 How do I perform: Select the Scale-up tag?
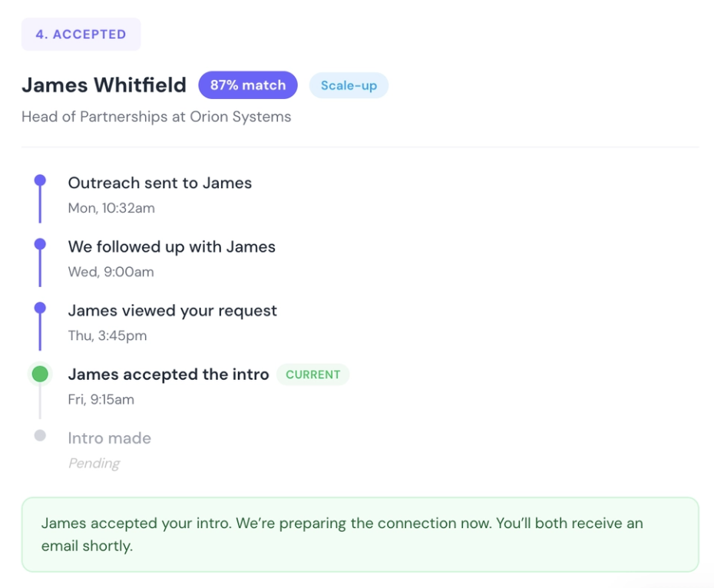pos(349,85)
